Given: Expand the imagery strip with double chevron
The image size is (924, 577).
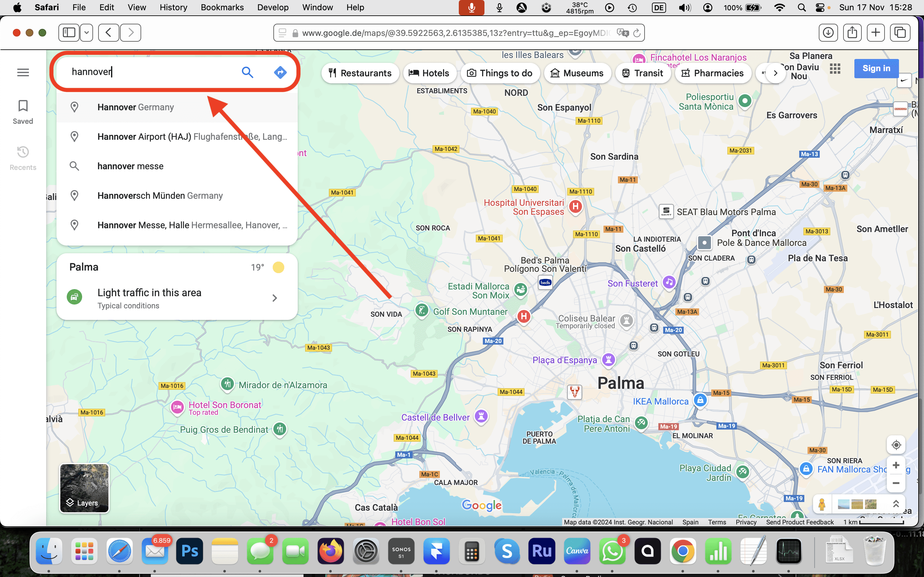Looking at the screenshot, I should click(x=896, y=504).
